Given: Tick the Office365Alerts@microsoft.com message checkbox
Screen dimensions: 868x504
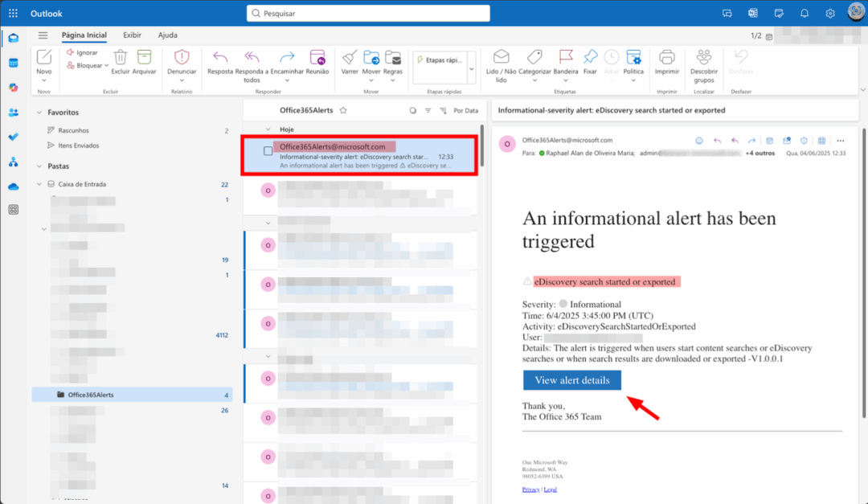Looking at the screenshot, I should [x=268, y=151].
